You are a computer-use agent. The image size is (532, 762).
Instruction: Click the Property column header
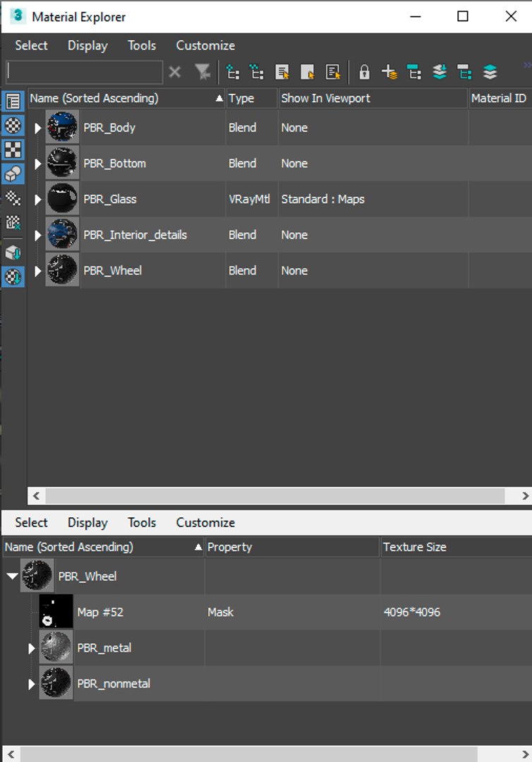[x=292, y=547]
